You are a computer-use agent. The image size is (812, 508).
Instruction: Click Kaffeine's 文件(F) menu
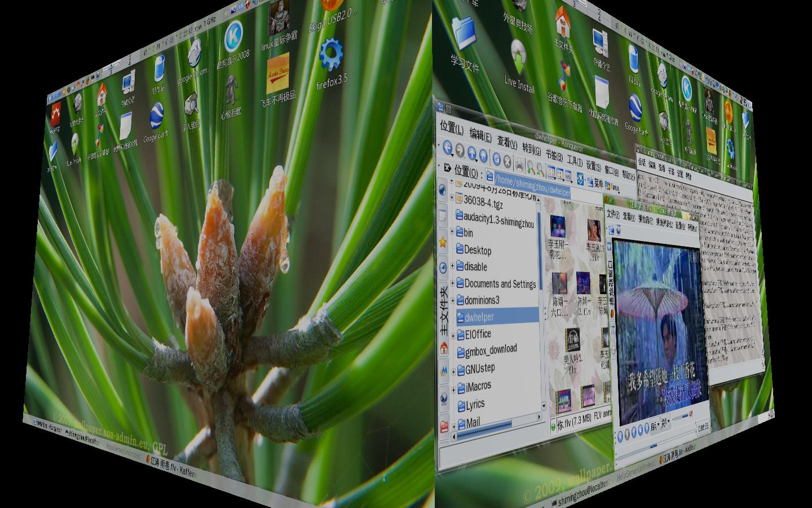tap(613, 215)
